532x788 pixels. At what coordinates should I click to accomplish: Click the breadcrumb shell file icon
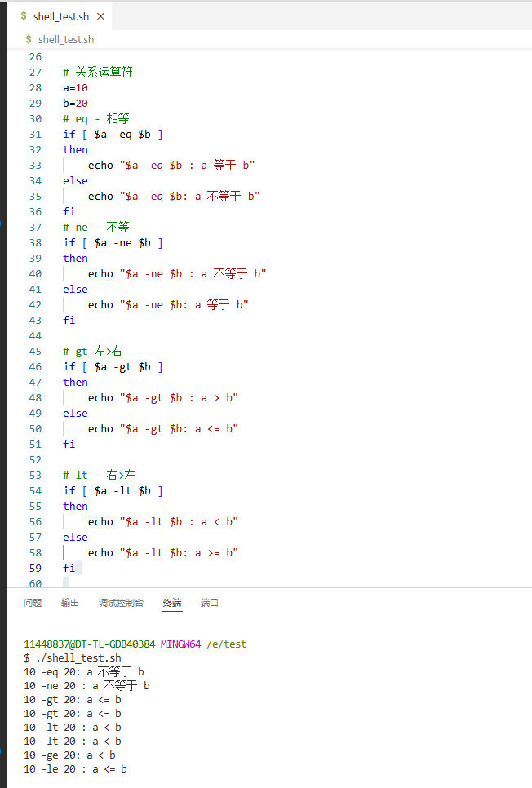tap(29, 38)
